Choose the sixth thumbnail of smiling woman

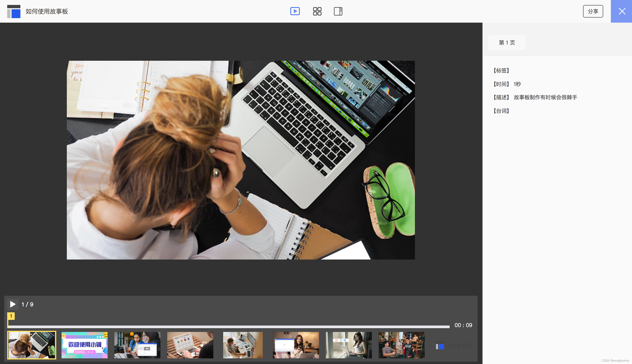(x=296, y=345)
